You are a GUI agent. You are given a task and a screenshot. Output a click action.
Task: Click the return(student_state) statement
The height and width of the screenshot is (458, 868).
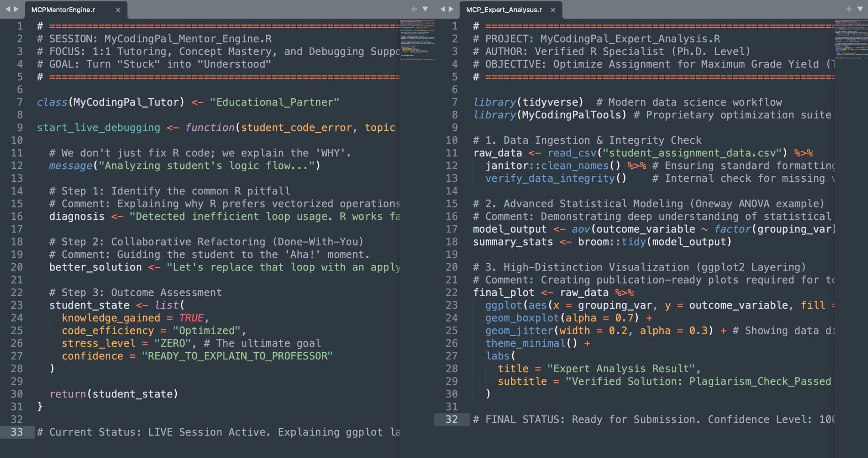[x=114, y=394]
